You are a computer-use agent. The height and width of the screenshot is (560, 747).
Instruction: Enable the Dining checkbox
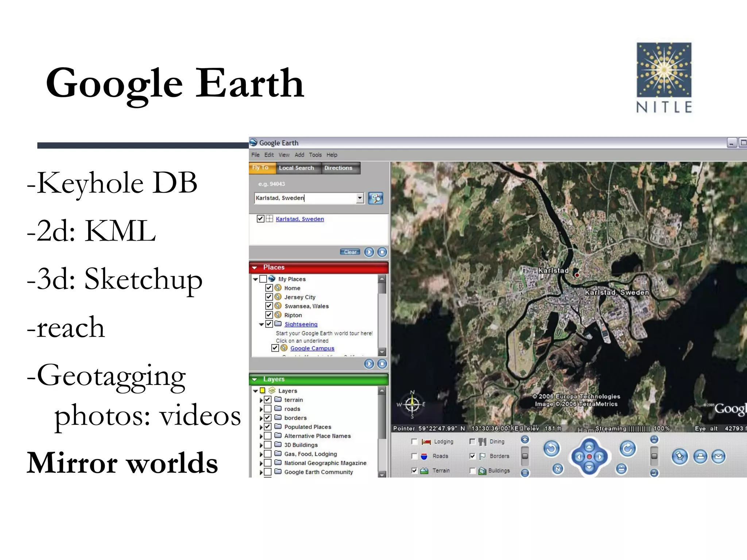point(472,442)
